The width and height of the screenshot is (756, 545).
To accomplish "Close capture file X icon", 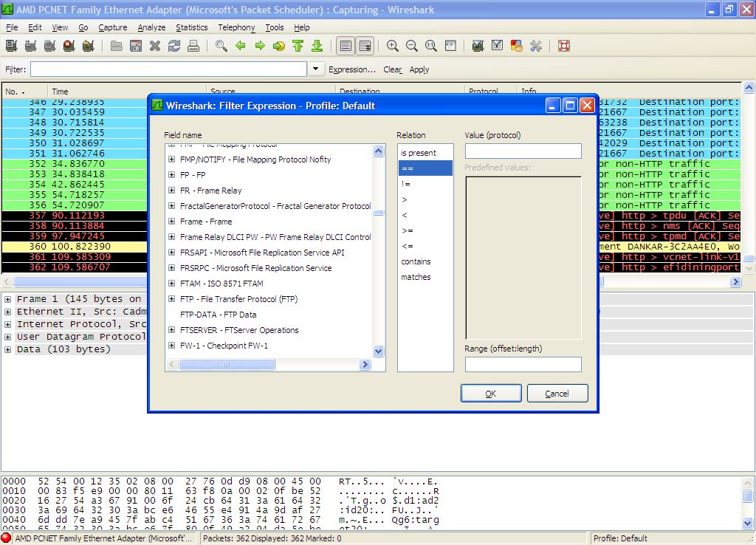I will [155, 46].
